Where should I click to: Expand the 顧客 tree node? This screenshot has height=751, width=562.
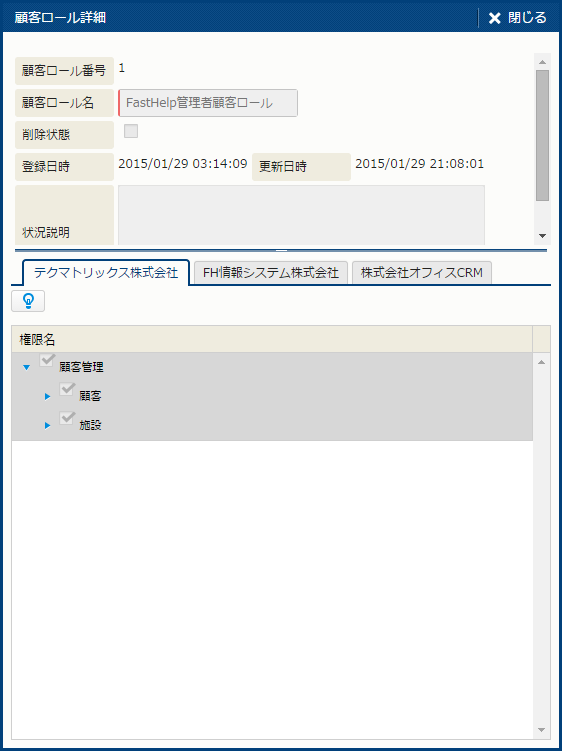tap(47, 397)
